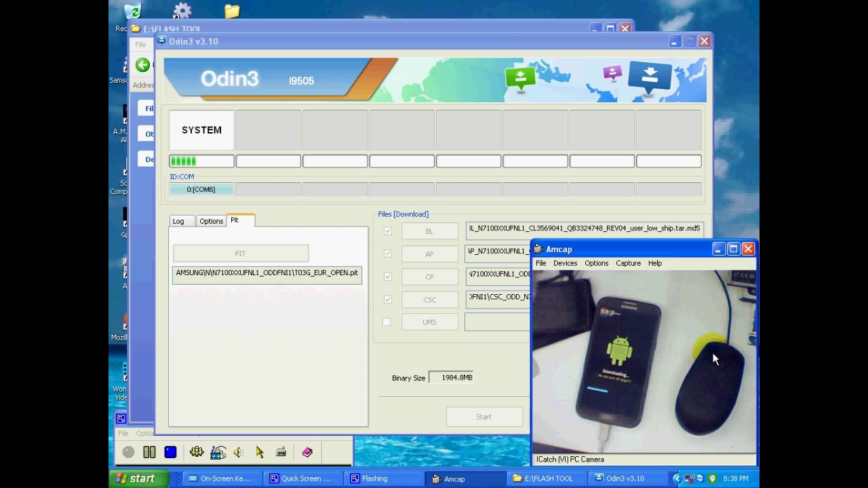Click the CSC file button
The image size is (868, 488).
coord(429,299)
